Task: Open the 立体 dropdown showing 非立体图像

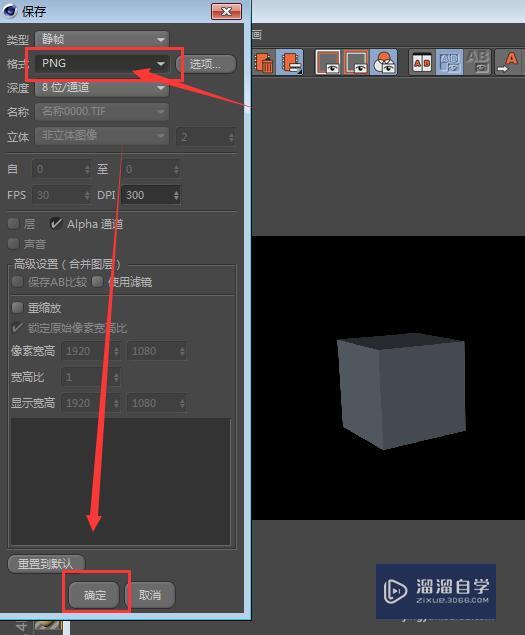Action: pos(102,136)
